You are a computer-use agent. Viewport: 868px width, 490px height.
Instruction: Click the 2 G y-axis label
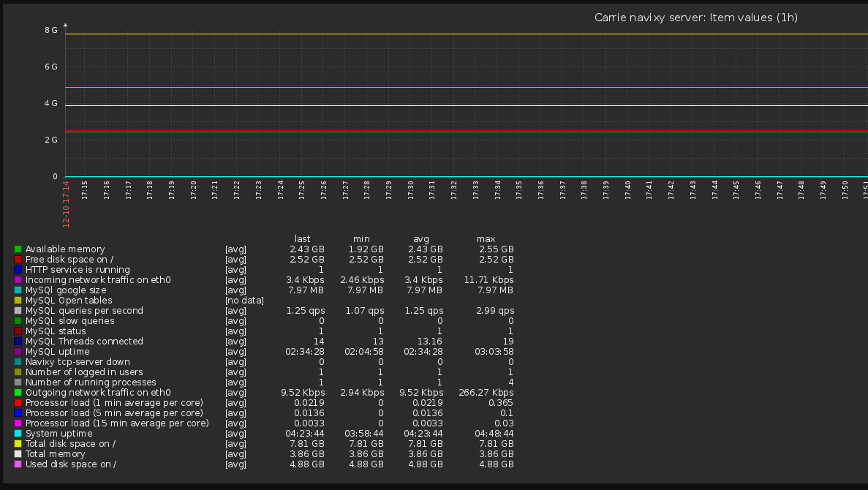(51, 140)
